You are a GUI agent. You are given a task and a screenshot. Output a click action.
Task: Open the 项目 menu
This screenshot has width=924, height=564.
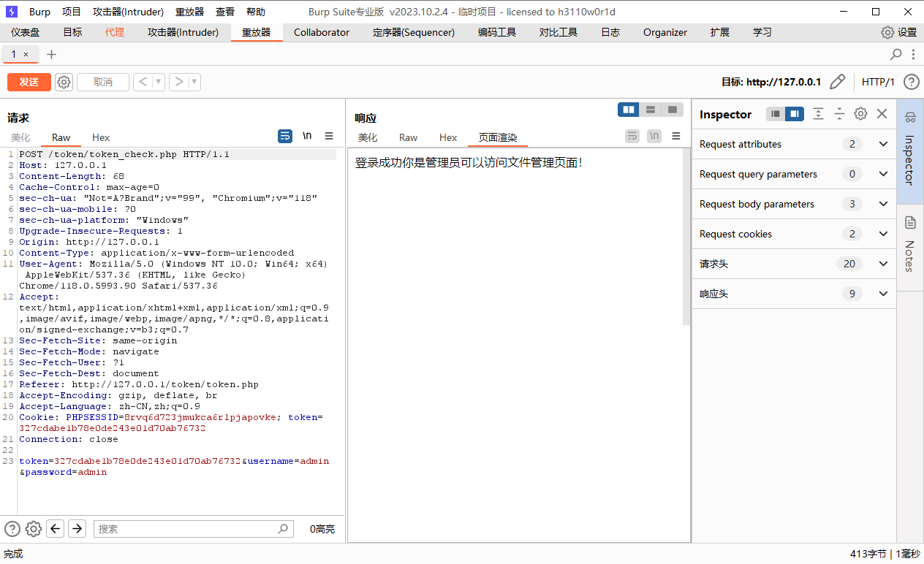pyautogui.click(x=72, y=12)
